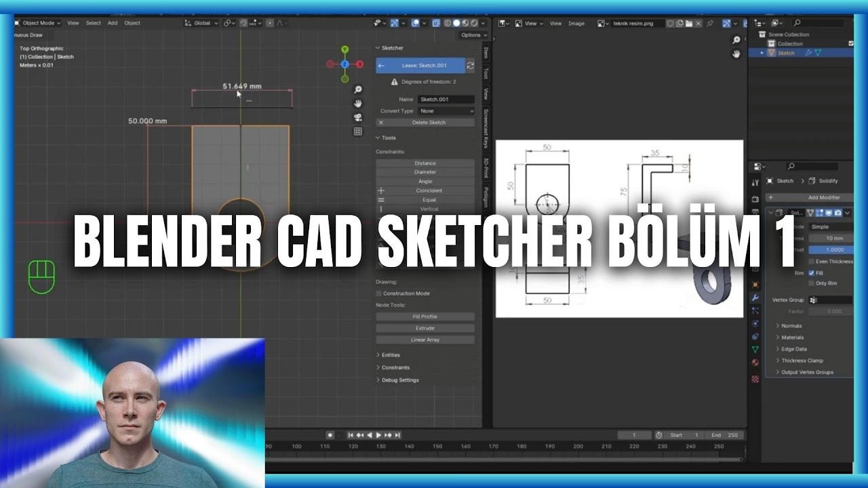This screenshot has height=488, width=868.
Task: Click the pin image icon in image editor header
Action: (709, 23)
